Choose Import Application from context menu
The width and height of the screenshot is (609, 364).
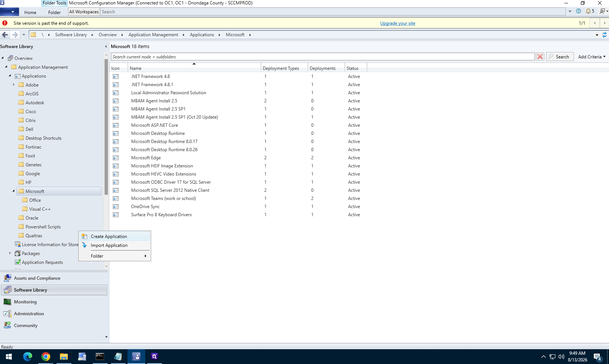click(115, 245)
